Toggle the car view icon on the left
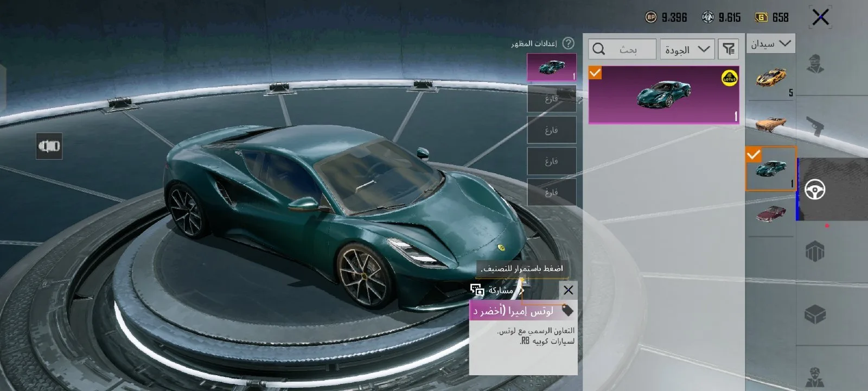Screen dimensions: 868x391 click(49, 146)
